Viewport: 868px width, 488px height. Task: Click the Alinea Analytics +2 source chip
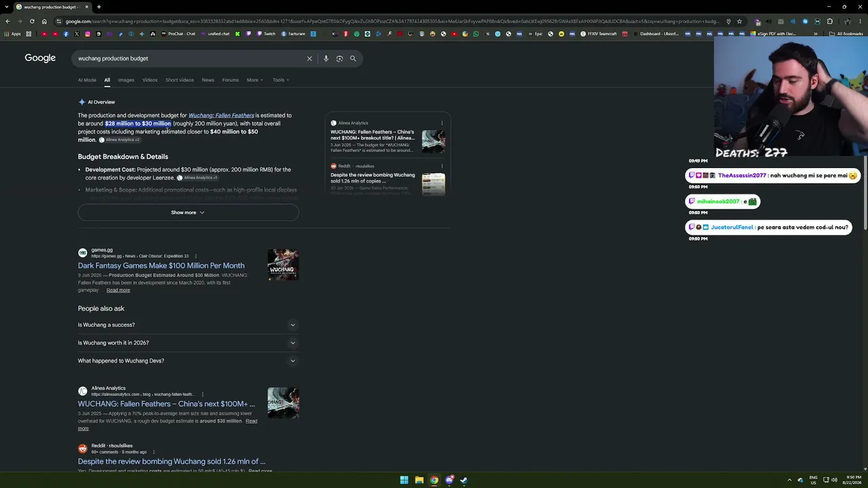pos(119,140)
